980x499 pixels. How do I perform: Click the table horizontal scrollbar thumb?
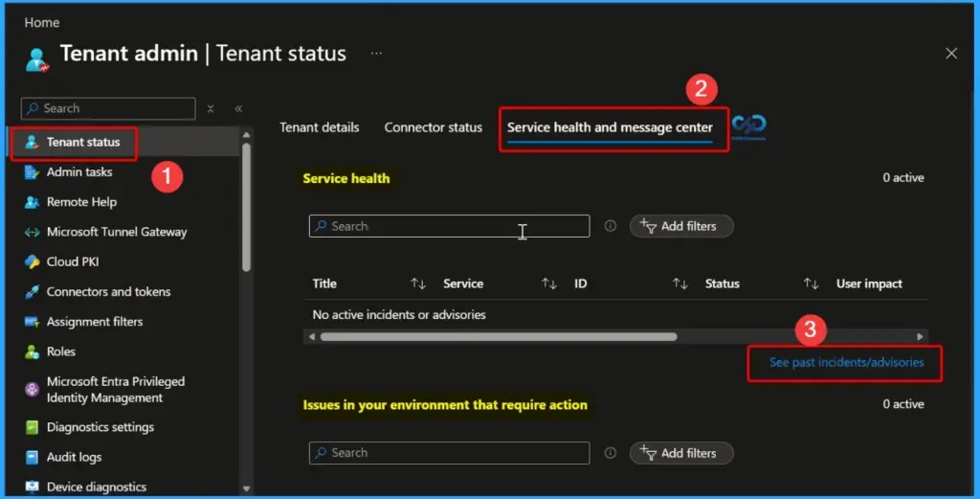click(499, 337)
